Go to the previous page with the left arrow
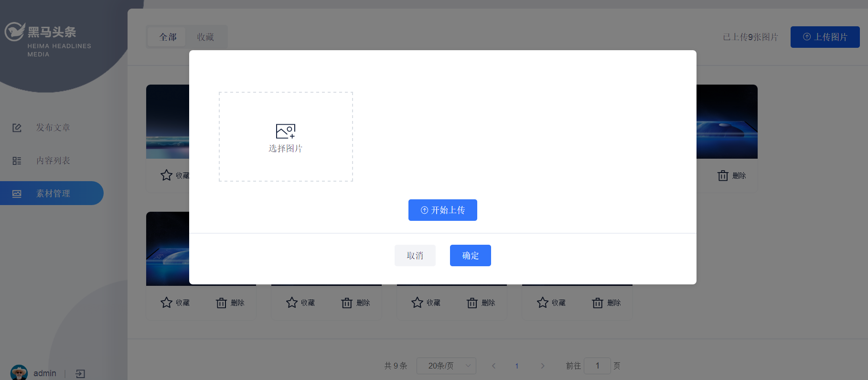 493,366
